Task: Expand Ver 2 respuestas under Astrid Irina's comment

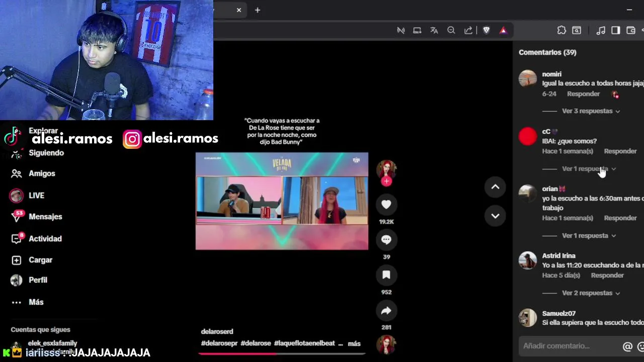Action: click(591, 293)
